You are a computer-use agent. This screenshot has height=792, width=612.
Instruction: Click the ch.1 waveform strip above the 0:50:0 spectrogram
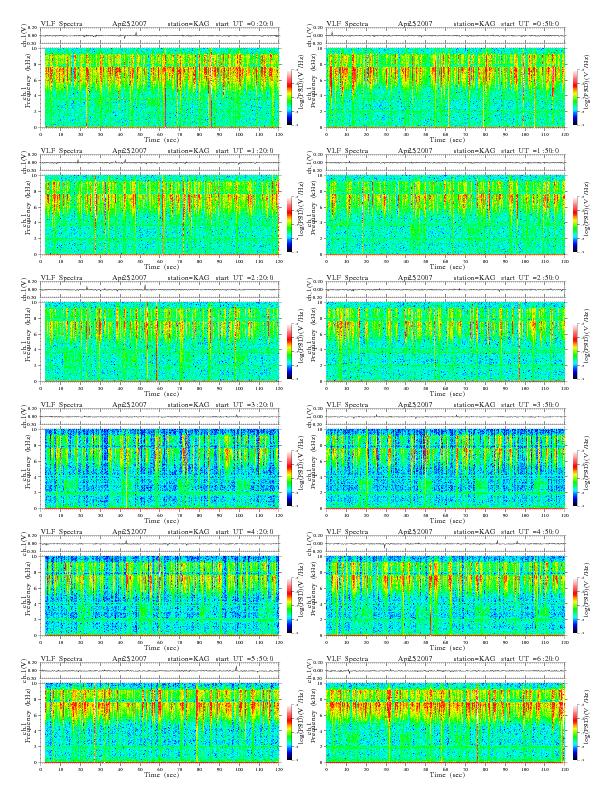(445, 36)
